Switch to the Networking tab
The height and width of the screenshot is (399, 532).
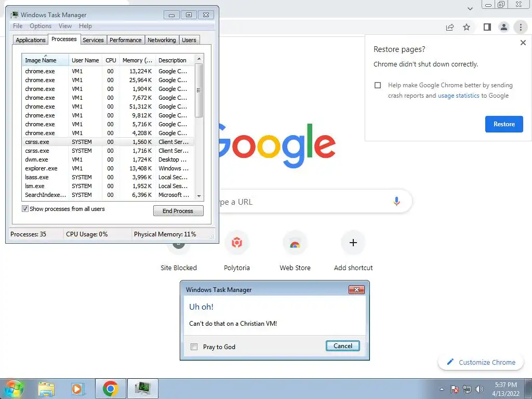click(162, 40)
